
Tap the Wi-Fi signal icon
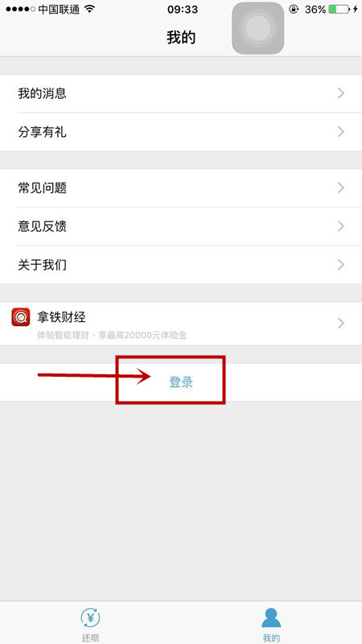(x=89, y=9)
